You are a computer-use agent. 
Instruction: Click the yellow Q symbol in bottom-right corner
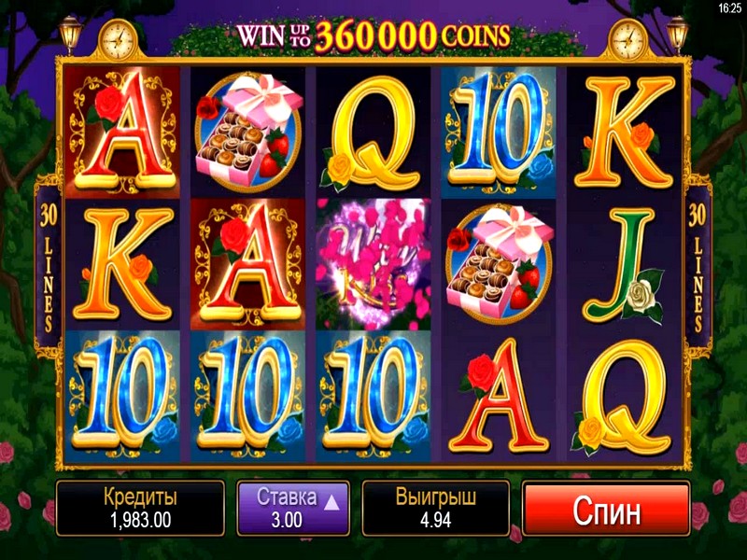(623, 396)
